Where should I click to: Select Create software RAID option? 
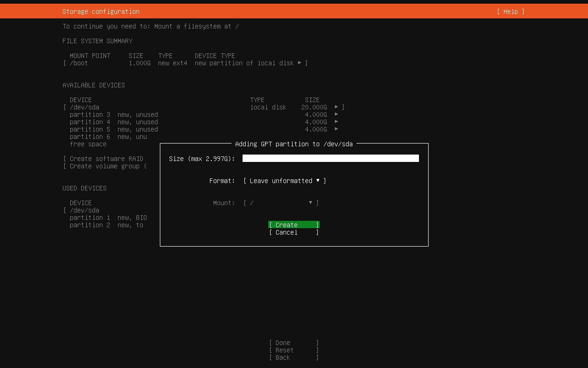(x=106, y=159)
